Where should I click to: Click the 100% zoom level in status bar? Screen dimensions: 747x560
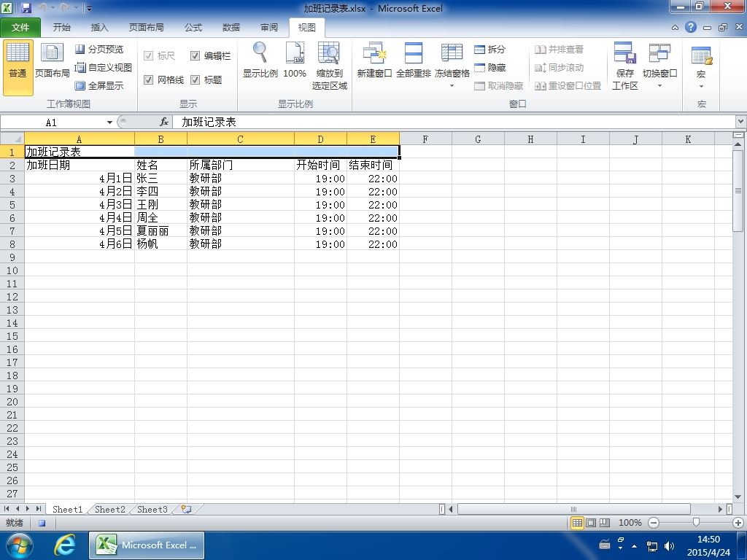click(630, 523)
